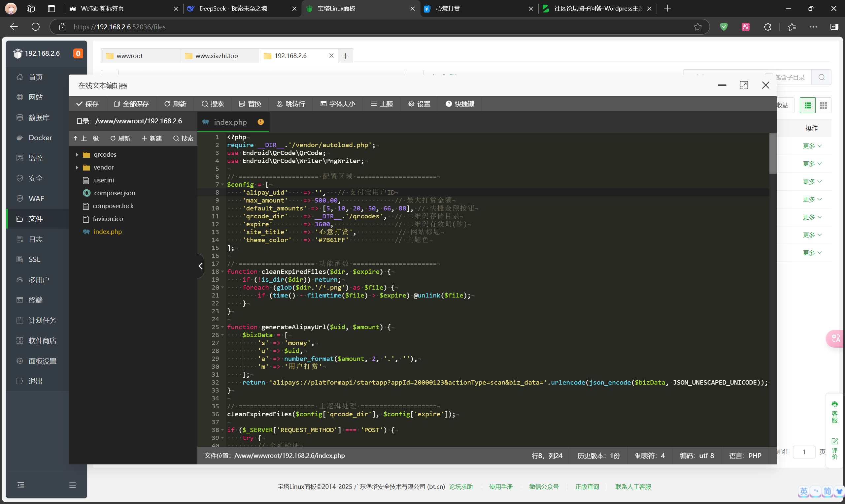The height and width of the screenshot is (504, 845).
Task: Switch file view to grid layout
Action: point(823,106)
